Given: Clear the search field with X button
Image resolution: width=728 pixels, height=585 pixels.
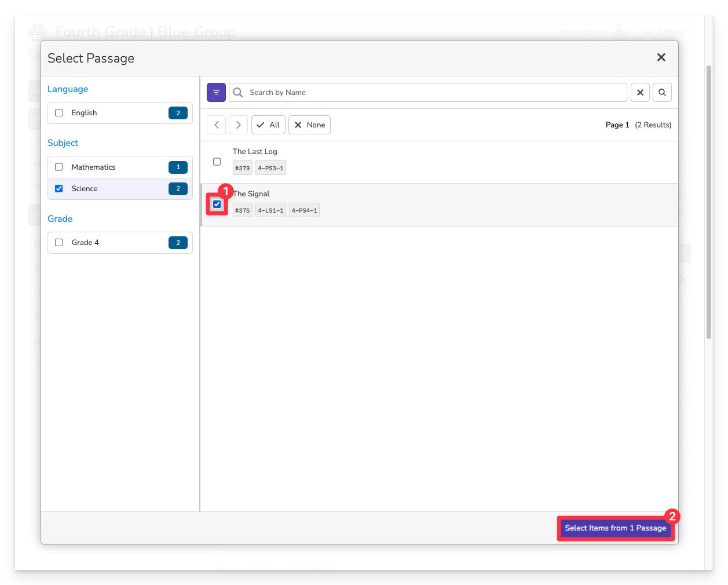Looking at the screenshot, I should 640,93.
